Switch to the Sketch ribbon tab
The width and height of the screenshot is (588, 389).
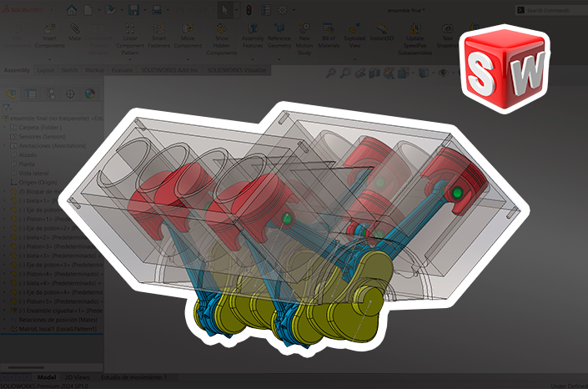click(x=69, y=70)
